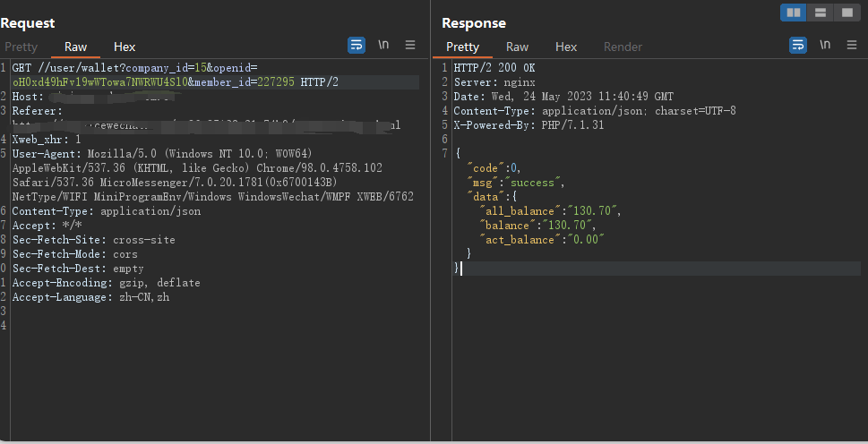Select the Pretty tab in Response panel
The width and height of the screenshot is (868, 444).
462,47
